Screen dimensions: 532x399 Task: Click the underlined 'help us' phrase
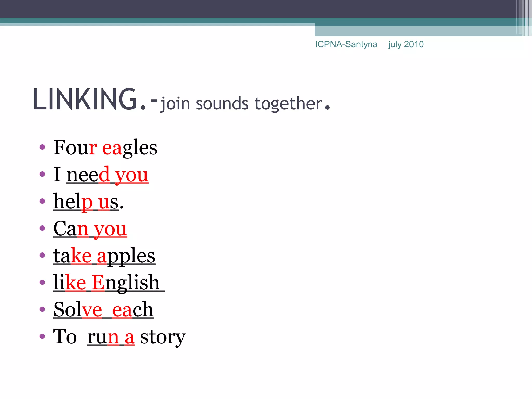coord(86,202)
